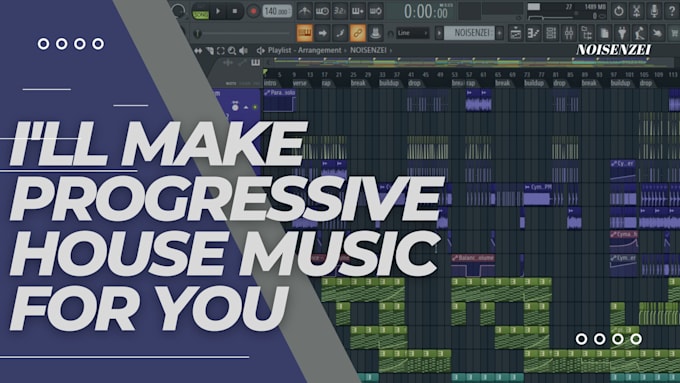Click the microphone recording icon
Viewport: 680px width, 383px height.
[x=654, y=11]
